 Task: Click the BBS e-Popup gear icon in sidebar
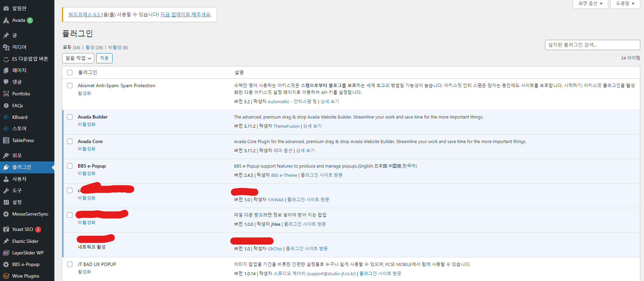tap(6, 264)
